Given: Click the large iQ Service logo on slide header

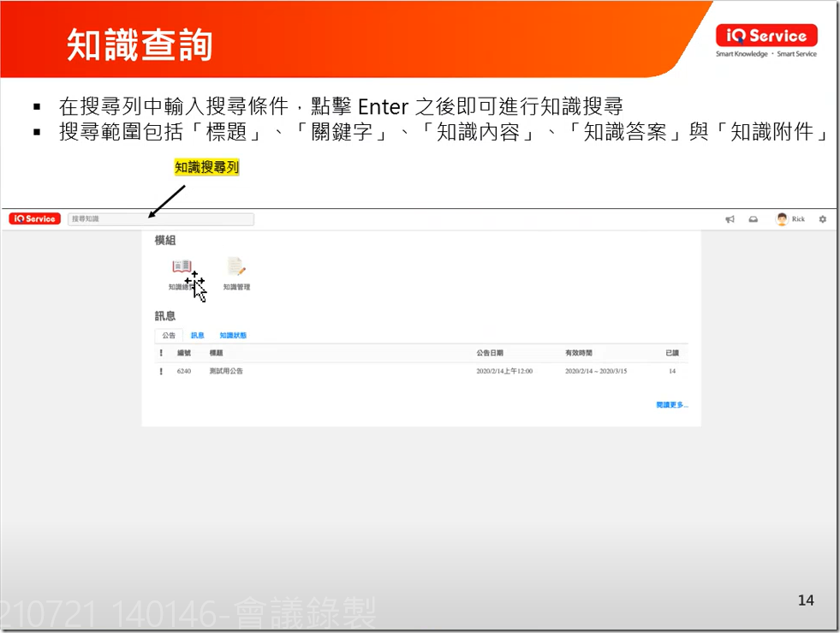Looking at the screenshot, I should pos(766,36).
